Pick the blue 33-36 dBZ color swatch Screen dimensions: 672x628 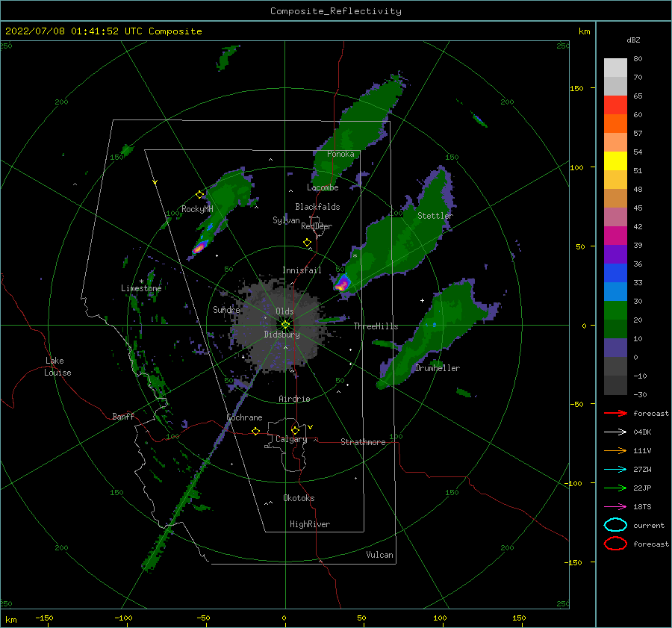[x=615, y=273]
